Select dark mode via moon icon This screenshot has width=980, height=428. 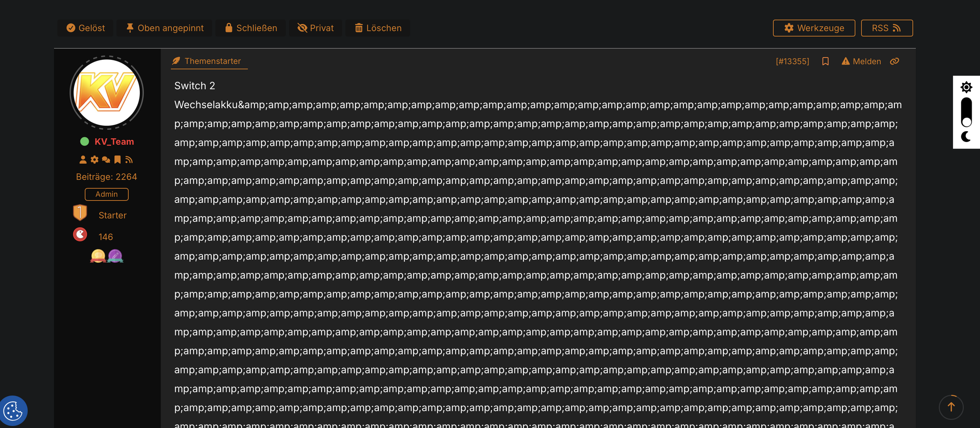tap(966, 137)
